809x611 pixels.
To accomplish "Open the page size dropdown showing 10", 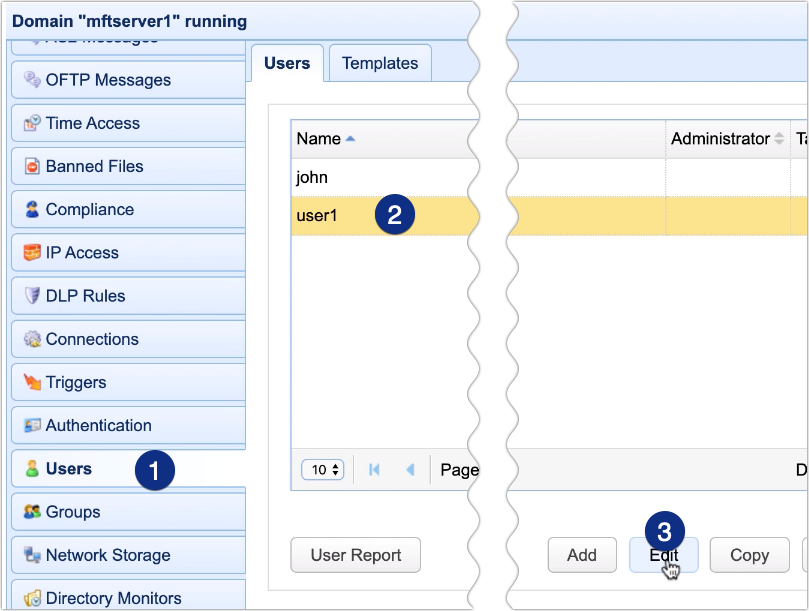I will tap(322, 469).
